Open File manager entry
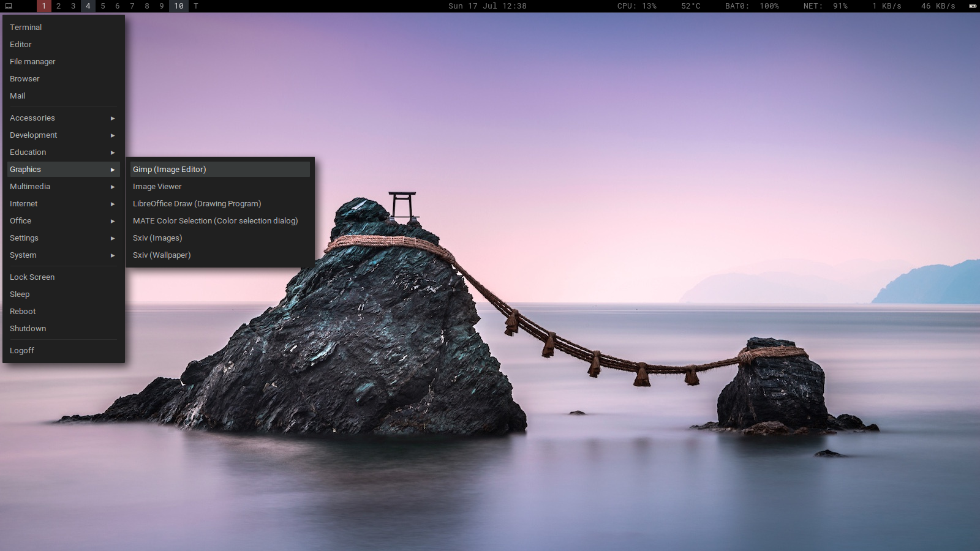980x551 pixels. pyautogui.click(x=64, y=62)
